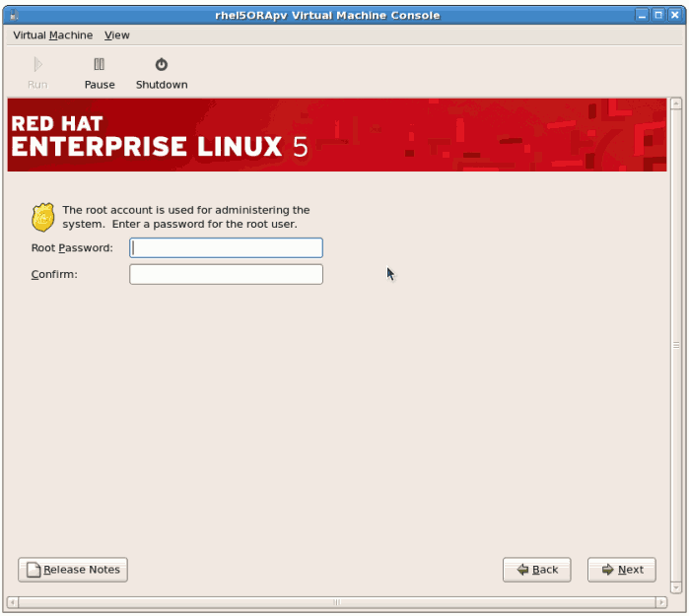The image size is (689, 616).
Task: Open the View menu
Action: pos(116,35)
